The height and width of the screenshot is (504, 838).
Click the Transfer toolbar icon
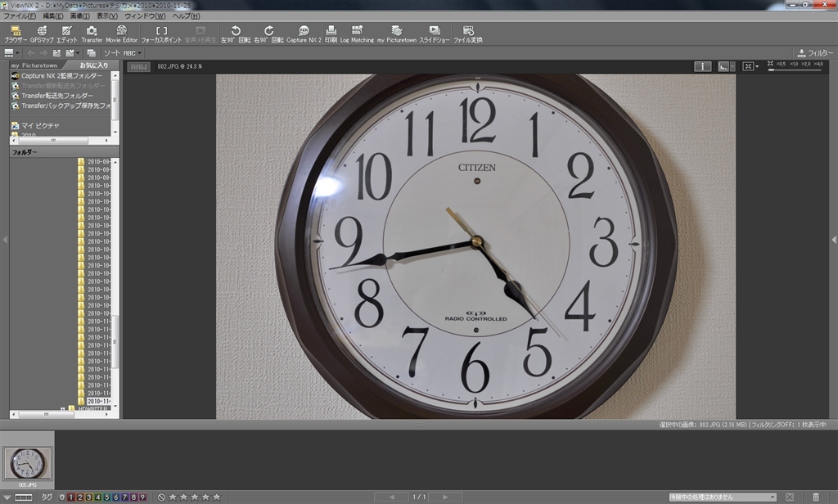(x=92, y=34)
